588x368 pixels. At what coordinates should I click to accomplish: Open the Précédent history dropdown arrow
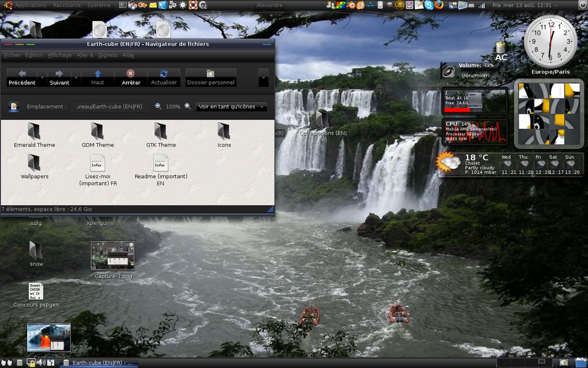click(42, 77)
